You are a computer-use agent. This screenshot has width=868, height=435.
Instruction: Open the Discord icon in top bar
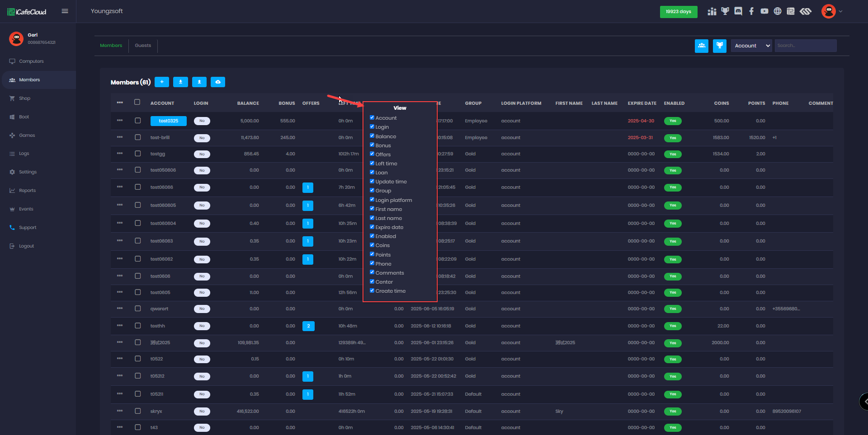pyautogui.click(x=738, y=11)
